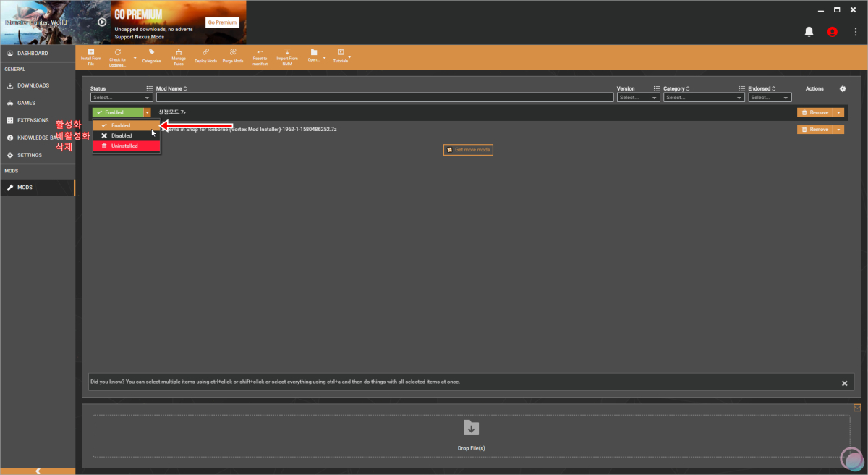Click the Mod Name filter input field

click(x=384, y=97)
